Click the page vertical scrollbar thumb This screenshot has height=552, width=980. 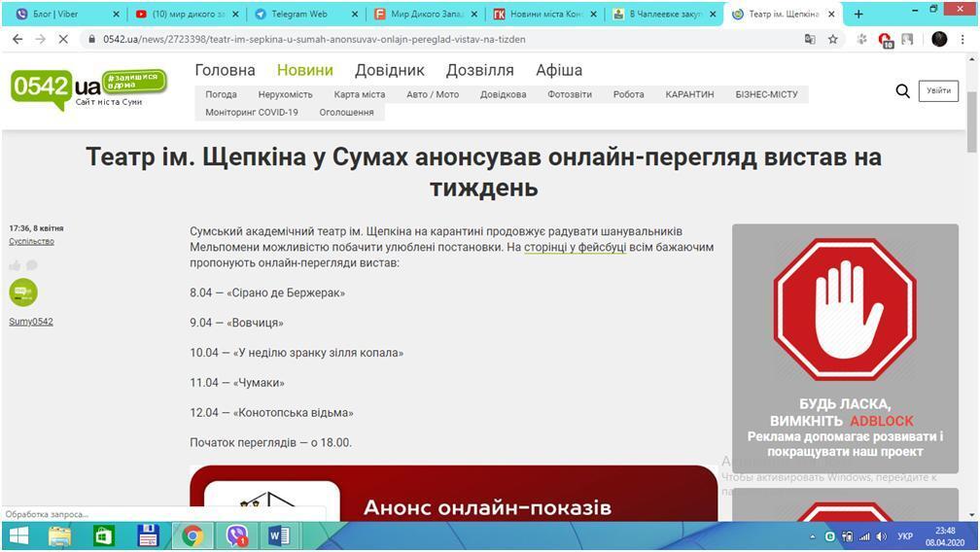pyautogui.click(x=972, y=121)
